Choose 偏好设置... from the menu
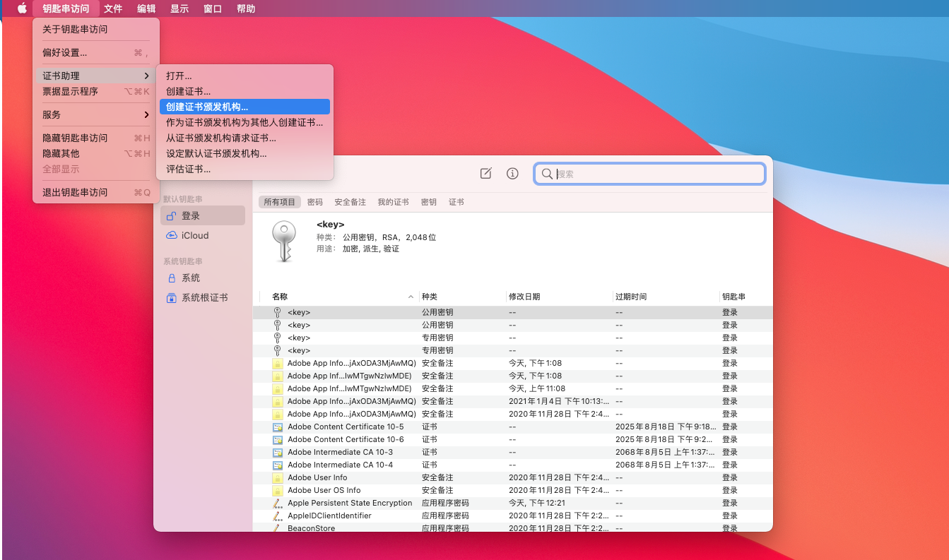 (x=65, y=53)
